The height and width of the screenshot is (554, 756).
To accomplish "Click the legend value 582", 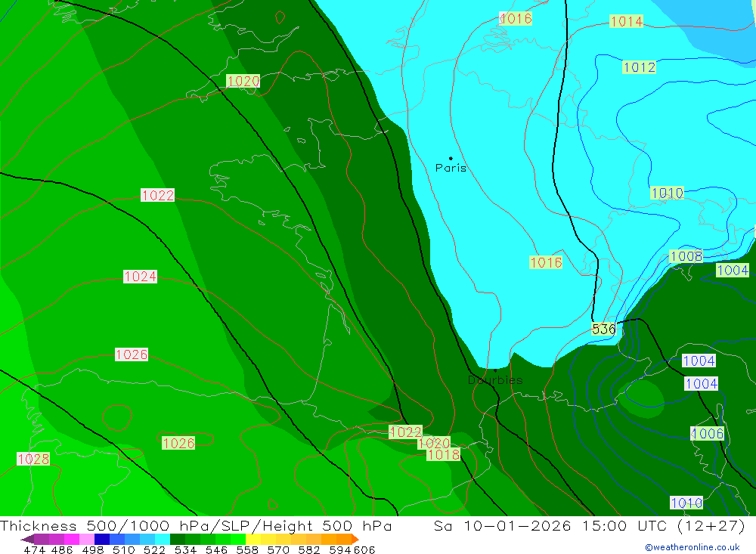I will (x=309, y=549).
